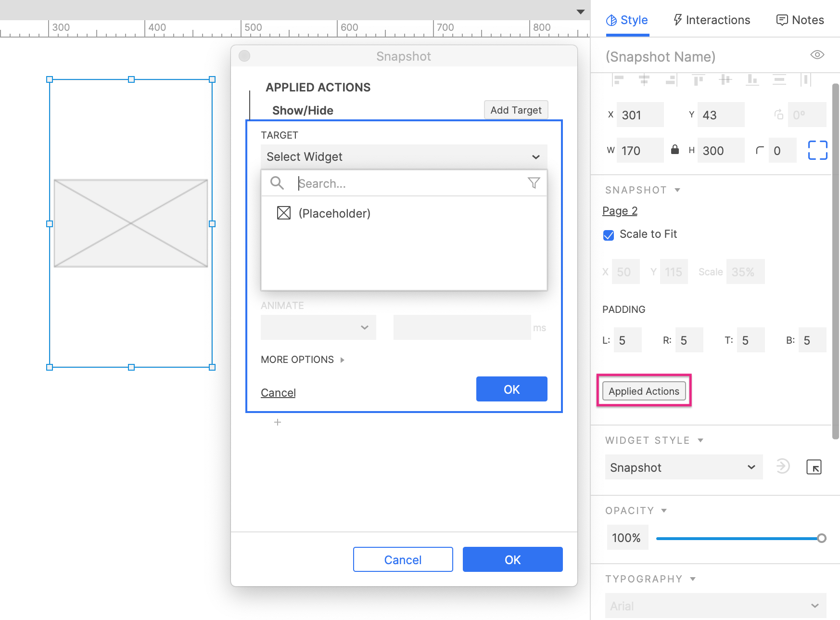Click the border radius selection icon

coord(817,150)
